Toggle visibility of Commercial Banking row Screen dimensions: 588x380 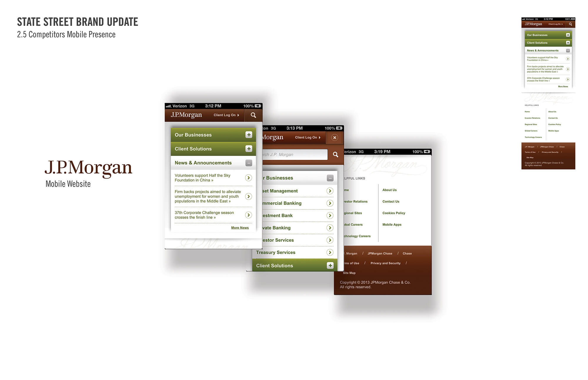(329, 203)
